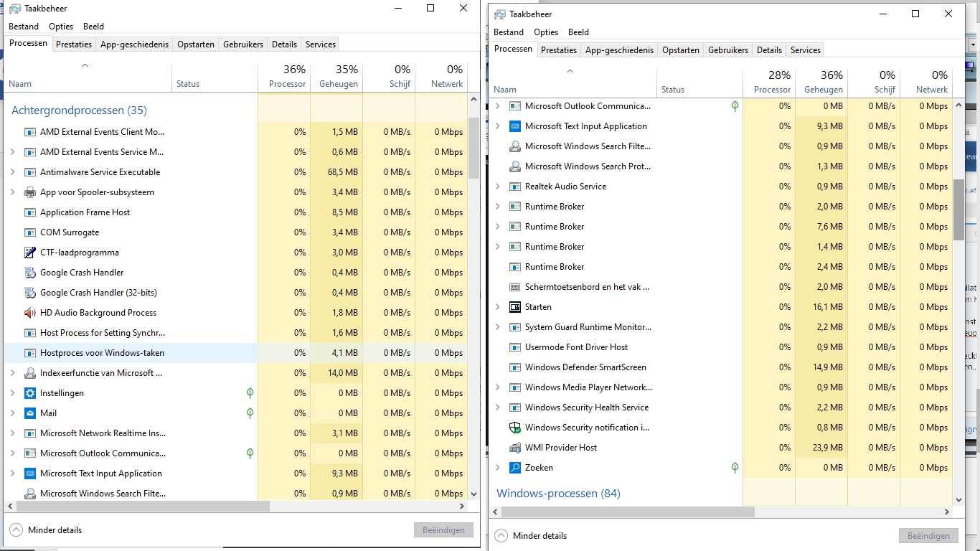Viewport: 980px width, 551px height.
Task: Click the Microsoft Text Input Application icon in left window
Action: 30,474
